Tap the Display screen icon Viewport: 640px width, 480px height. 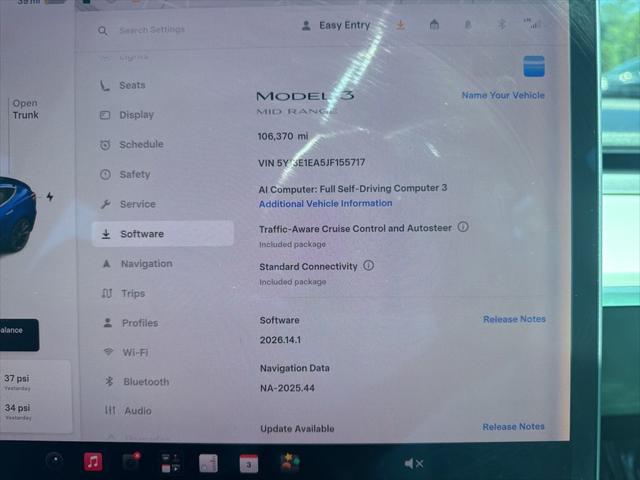pyautogui.click(x=105, y=115)
